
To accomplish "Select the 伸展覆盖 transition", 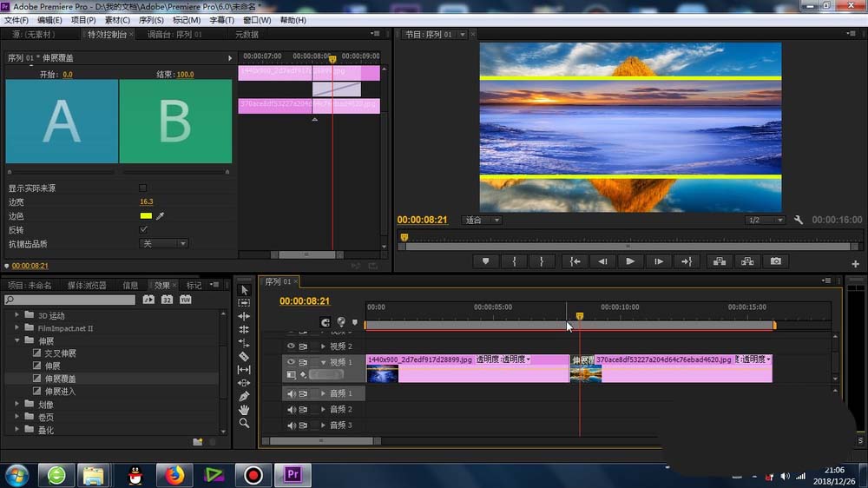I will [60, 379].
